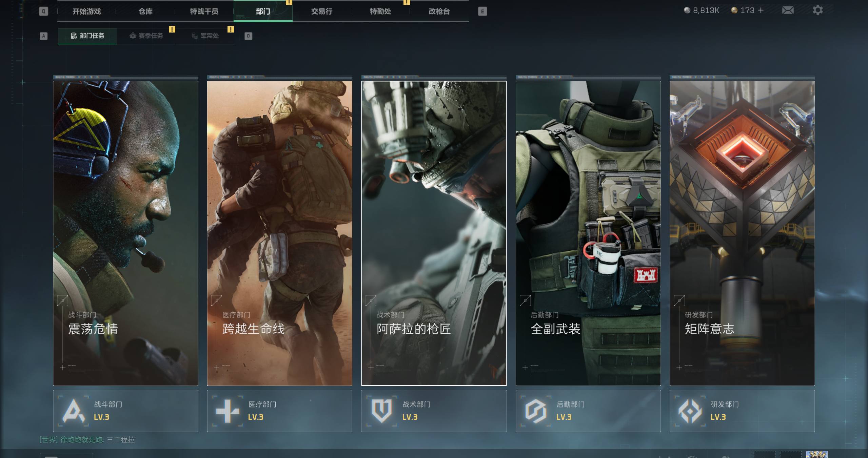This screenshot has height=458, width=868.
Task: Open the settings gear icon
Action: pyautogui.click(x=818, y=10)
